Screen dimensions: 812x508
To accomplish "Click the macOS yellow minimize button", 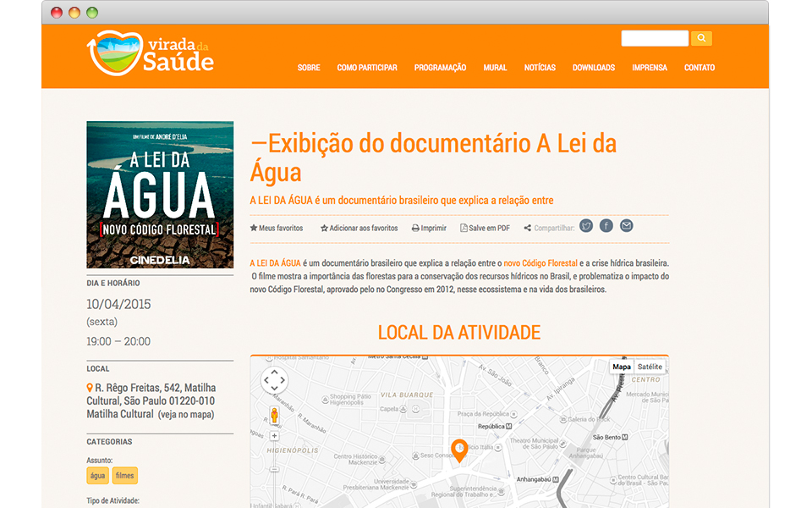I will [x=74, y=13].
